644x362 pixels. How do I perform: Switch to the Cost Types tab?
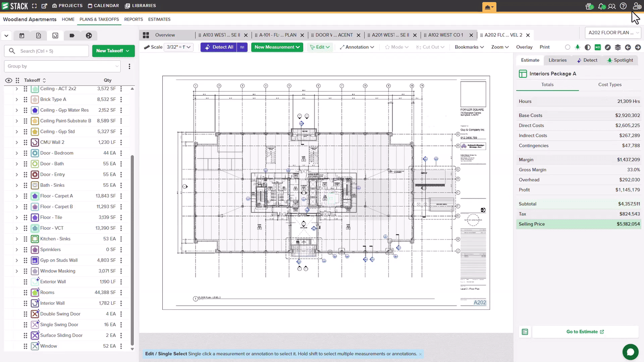point(610,84)
